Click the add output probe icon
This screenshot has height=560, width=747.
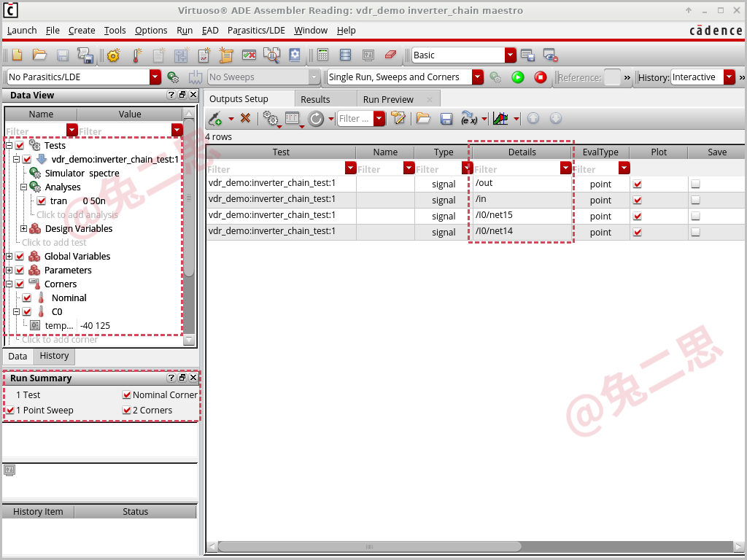point(215,119)
